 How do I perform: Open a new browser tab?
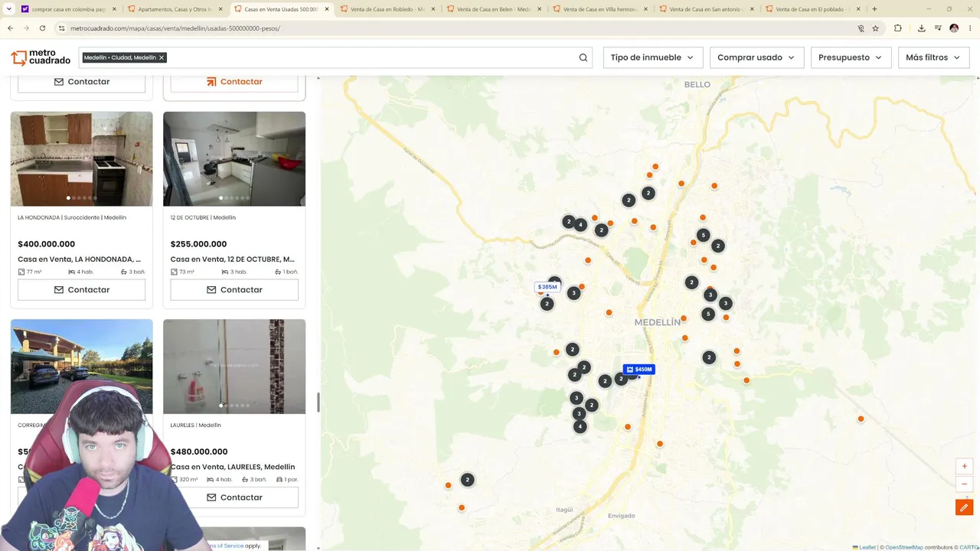(874, 9)
